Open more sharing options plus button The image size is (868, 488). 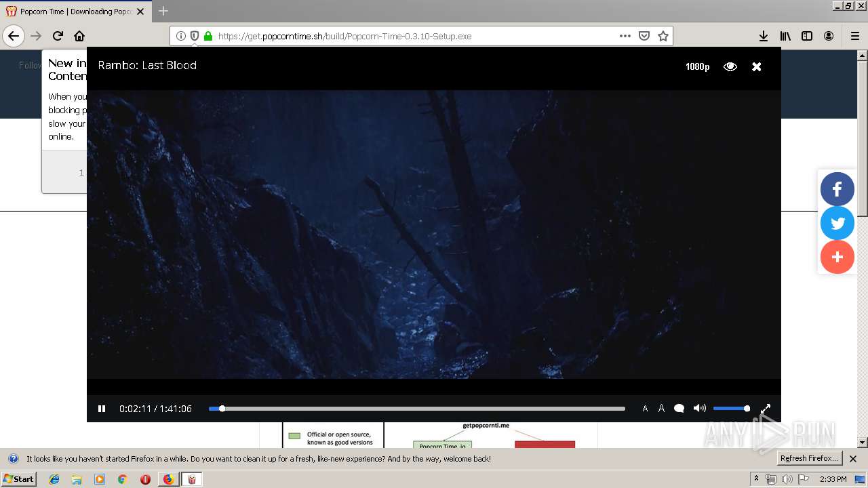pyautogui.click(x=837, y=257)
